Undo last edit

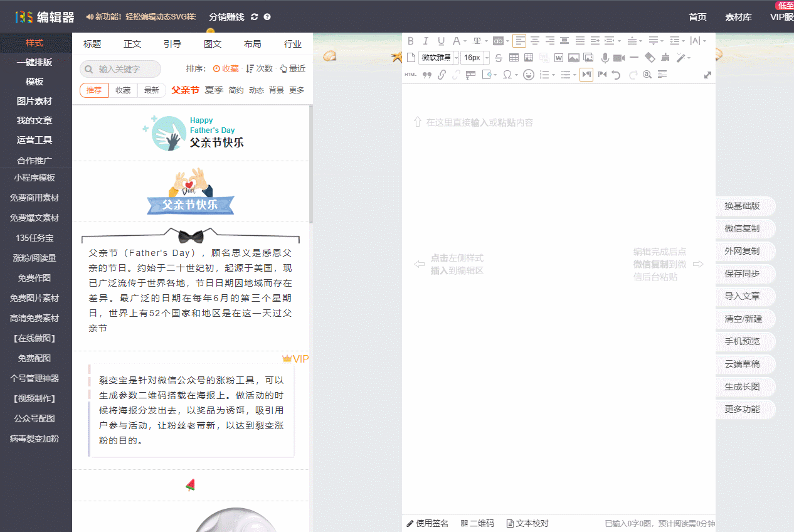pos(616,75)
